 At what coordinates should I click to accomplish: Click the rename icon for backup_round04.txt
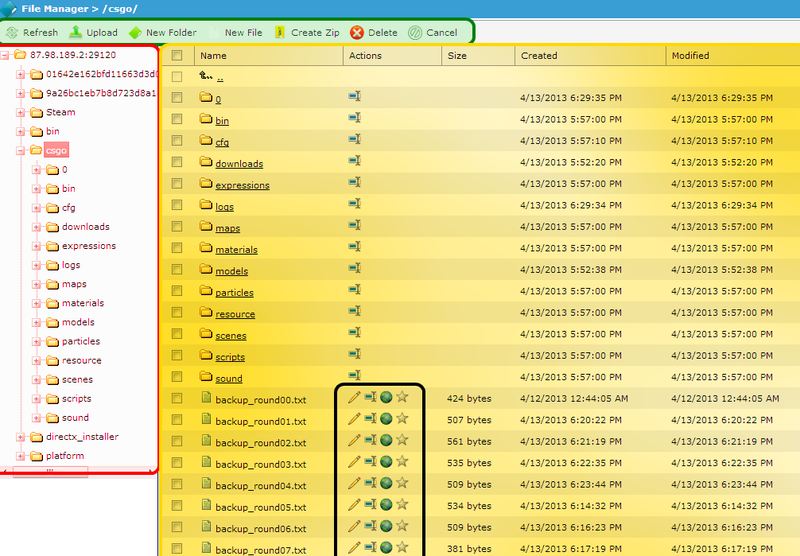coord(370,483)
